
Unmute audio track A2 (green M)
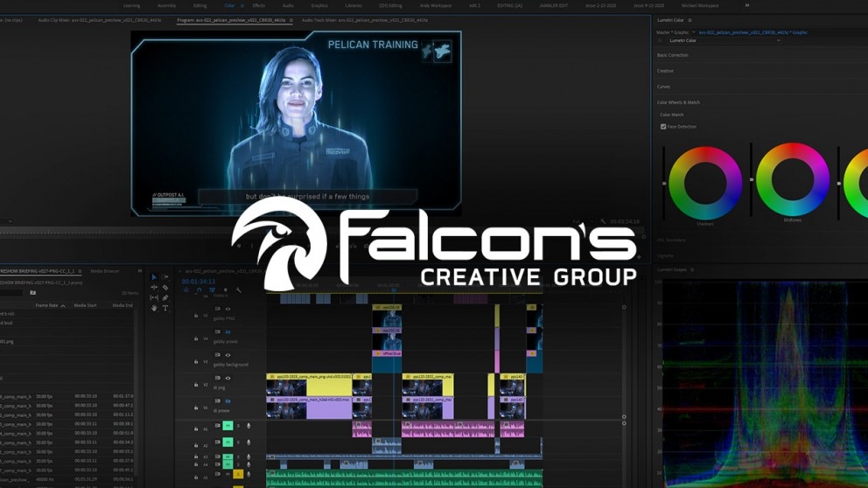[x=227, y=442]
